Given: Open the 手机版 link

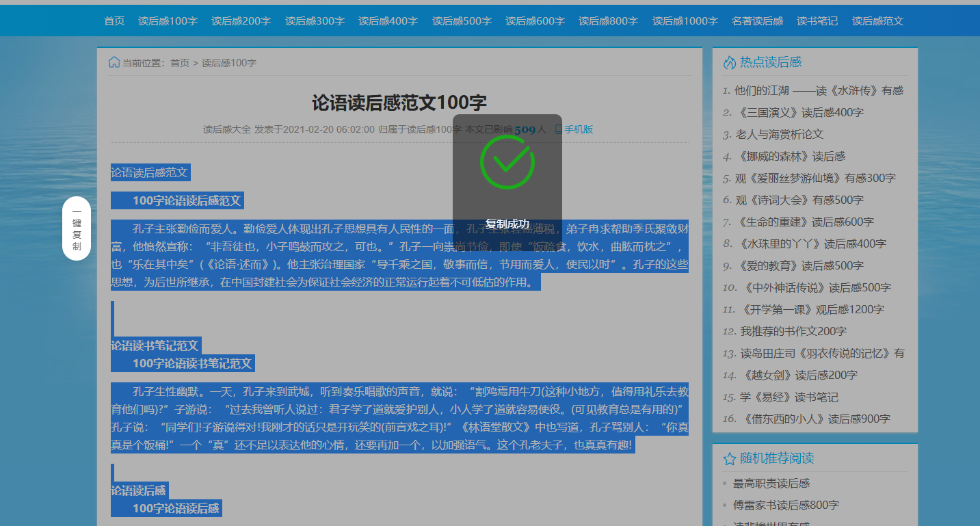Looking at the screenshot, I should (579, 129).
